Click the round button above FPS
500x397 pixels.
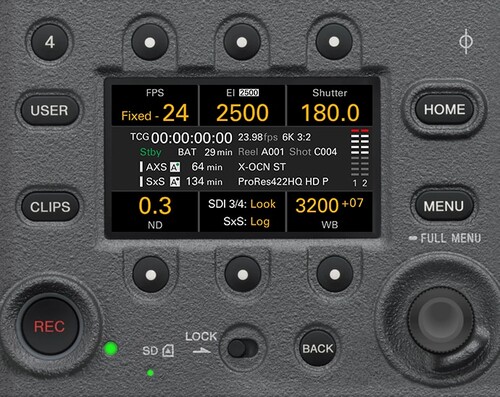[x=150, y=43]
